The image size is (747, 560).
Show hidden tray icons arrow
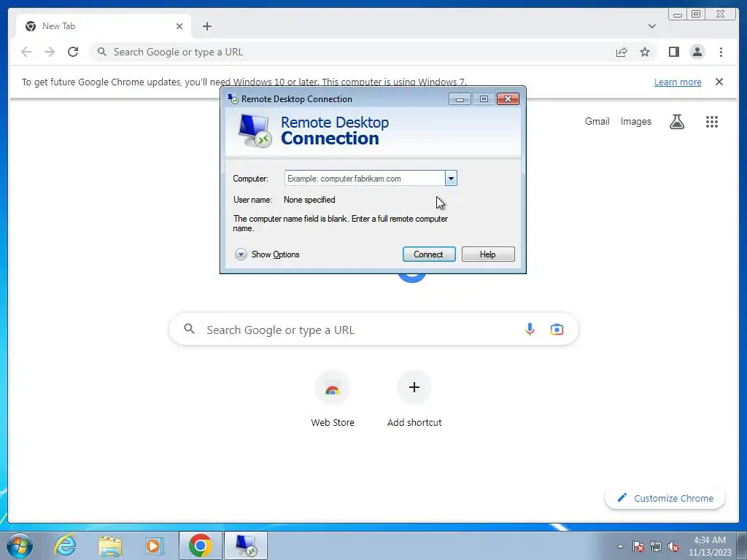pyautogui.click(x=620, y=546)
